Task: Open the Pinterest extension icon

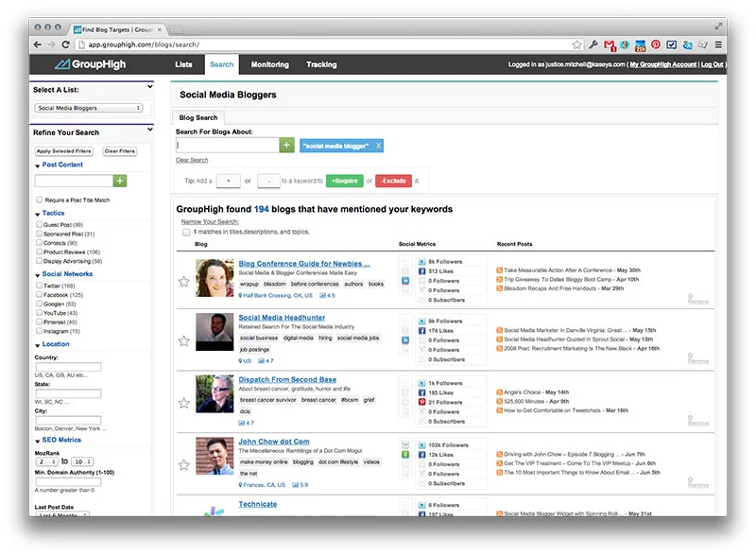Action: click(x=656, y=44)
